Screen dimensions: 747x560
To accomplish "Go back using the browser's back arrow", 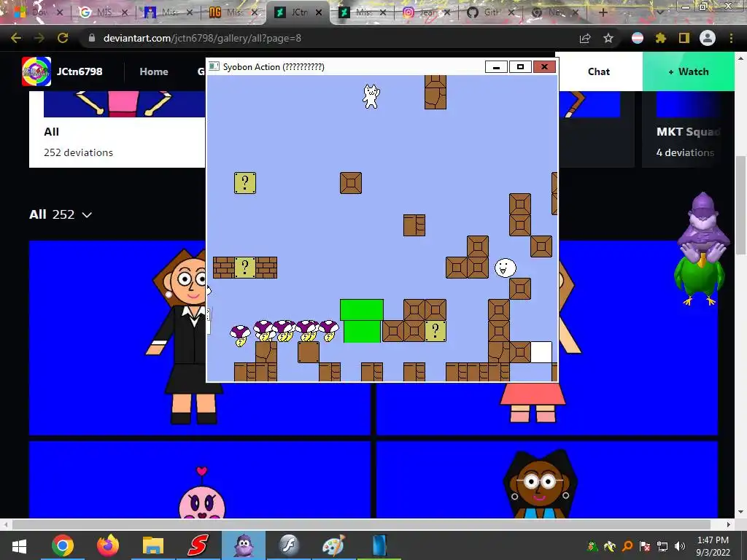I will click(16, 38).
